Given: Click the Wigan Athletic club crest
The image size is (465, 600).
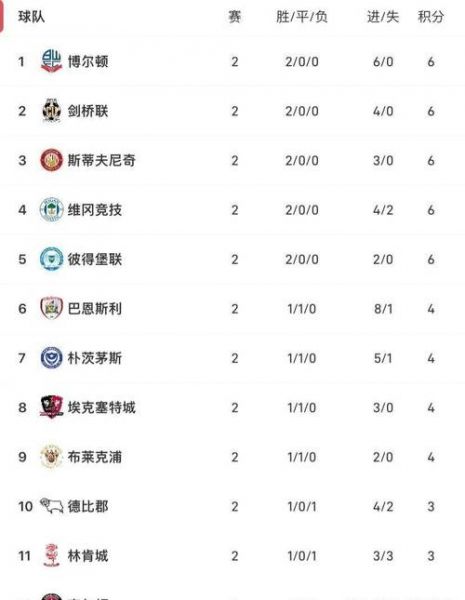Looking at the screenshot, I should coord(51,209).
